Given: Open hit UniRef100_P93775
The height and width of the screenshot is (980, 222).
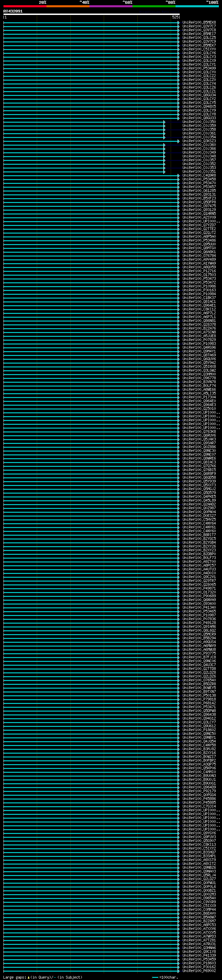Looking at the screenshot, I should [199, 653].
